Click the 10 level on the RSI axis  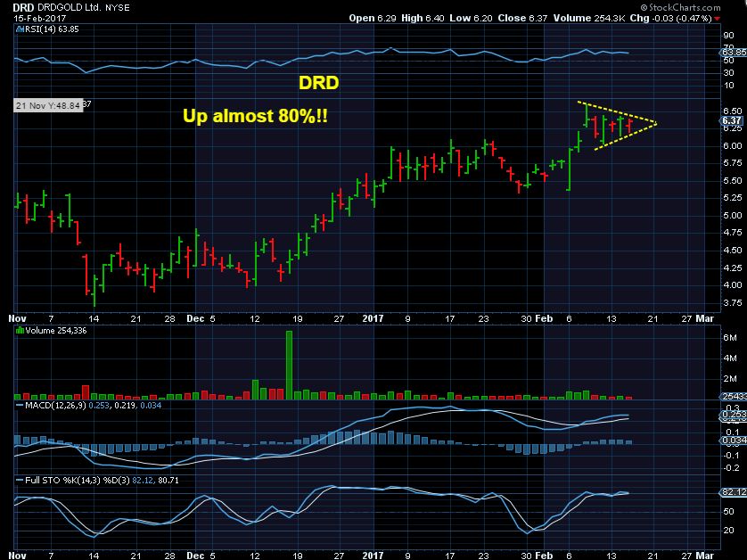(728, 86)
